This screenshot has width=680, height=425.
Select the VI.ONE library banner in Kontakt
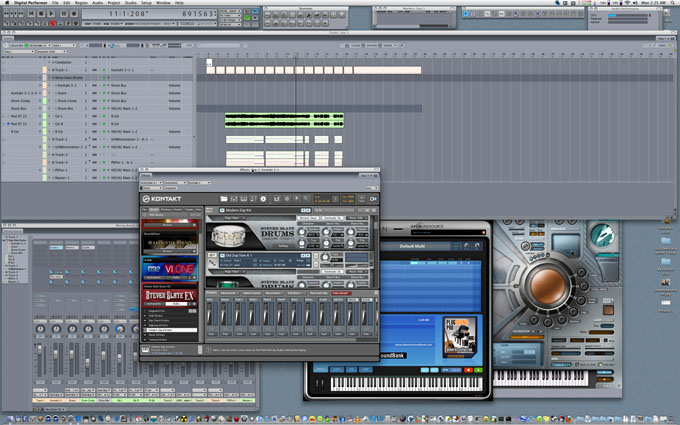tap(170, 268)
